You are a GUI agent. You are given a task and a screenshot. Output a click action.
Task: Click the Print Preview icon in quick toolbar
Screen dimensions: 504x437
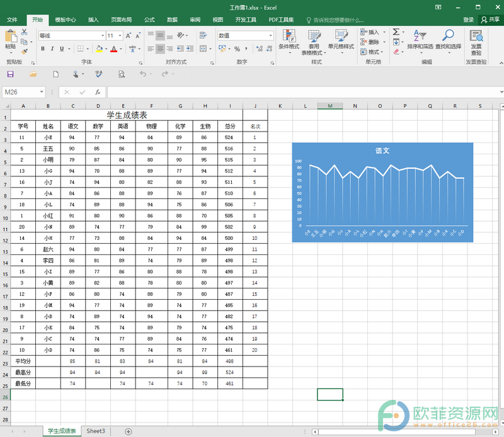pos(122,74)
